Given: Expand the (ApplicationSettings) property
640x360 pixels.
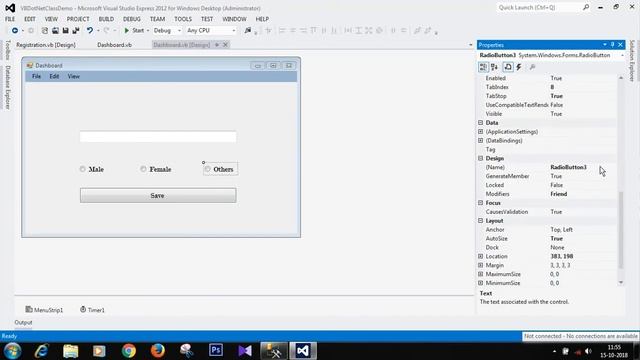Looking at the screenshot, I should (480, 131).
